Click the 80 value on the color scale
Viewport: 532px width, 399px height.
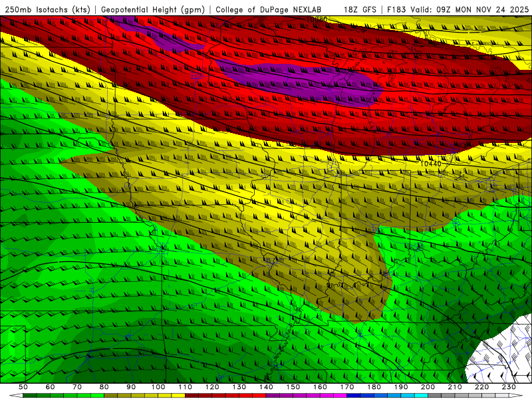coord(104,387)
